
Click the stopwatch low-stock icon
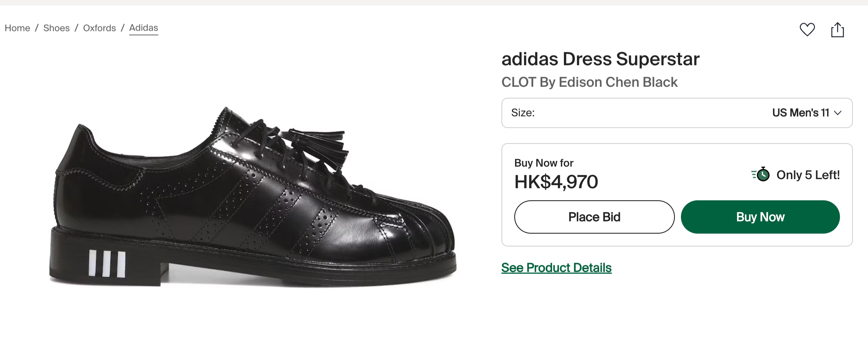pyautogui.click(x=761, y=175)
